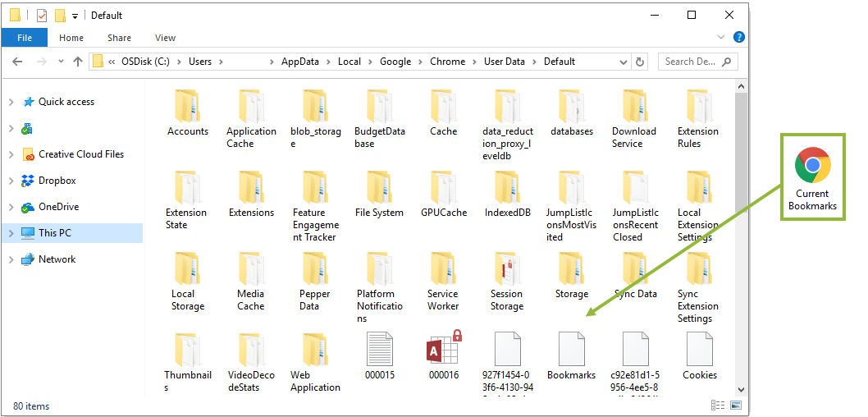
Task: Open the Extensions folder
Action: (251, 192)
